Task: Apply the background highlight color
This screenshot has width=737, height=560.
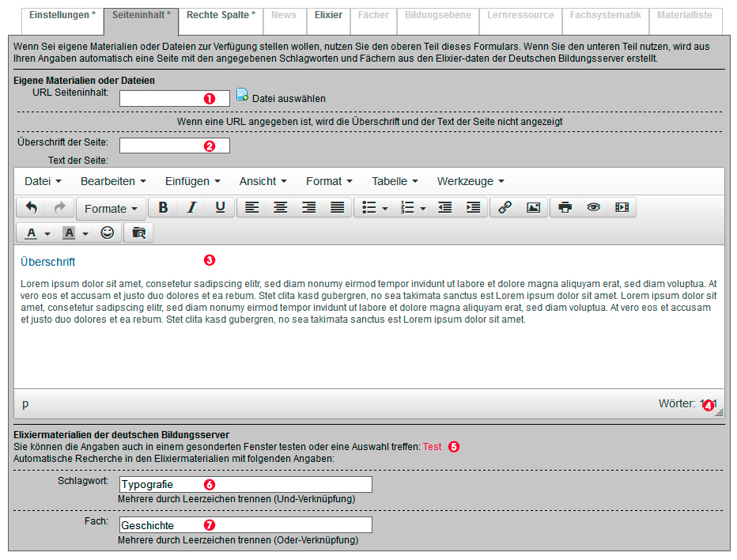Action: 69,233
